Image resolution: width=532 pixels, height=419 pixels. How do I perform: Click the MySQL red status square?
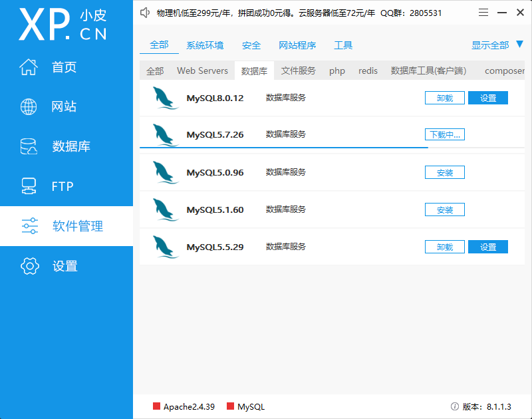tap(230, 406)
